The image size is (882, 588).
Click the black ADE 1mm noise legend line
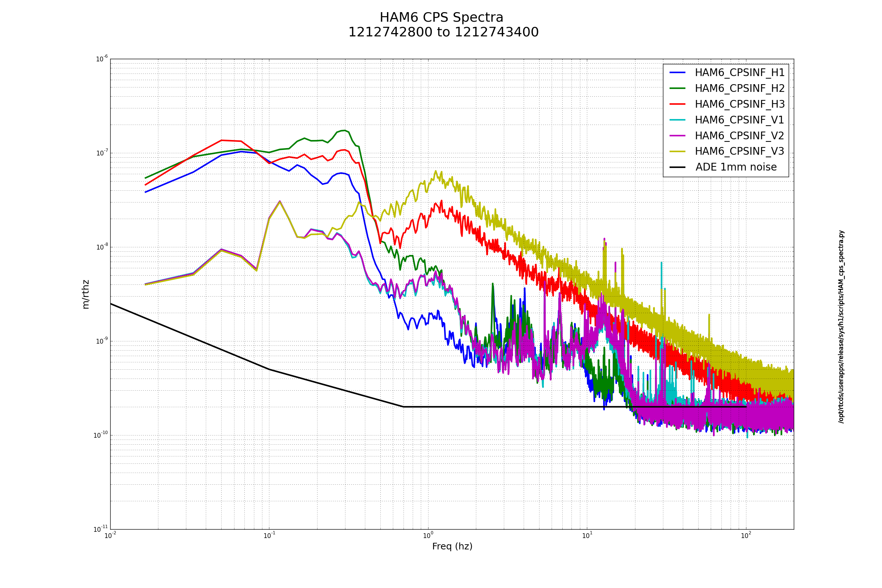pyautogui.click(x=677, y=167)
